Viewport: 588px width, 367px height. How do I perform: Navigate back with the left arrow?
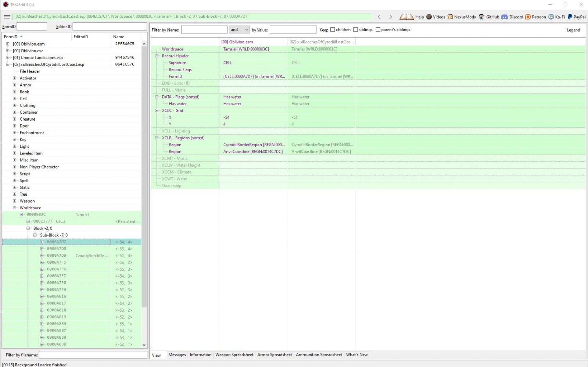pyautogui.click(x=379, y=17)
